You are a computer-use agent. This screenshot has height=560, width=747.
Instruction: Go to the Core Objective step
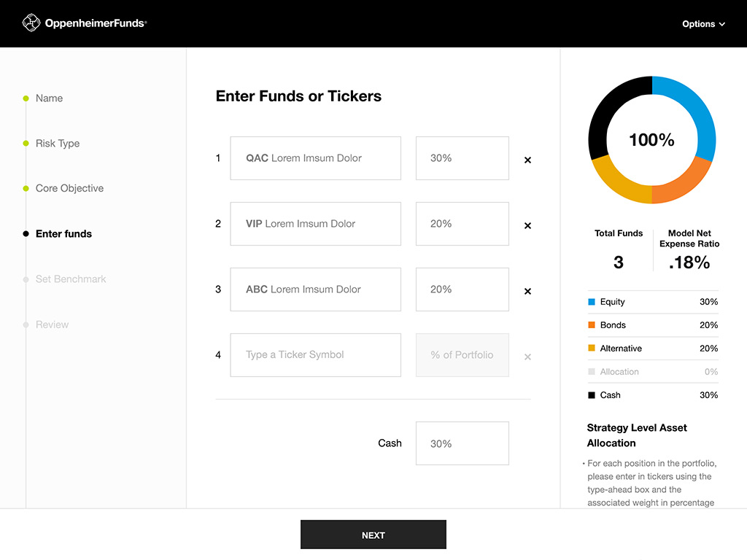69,188
